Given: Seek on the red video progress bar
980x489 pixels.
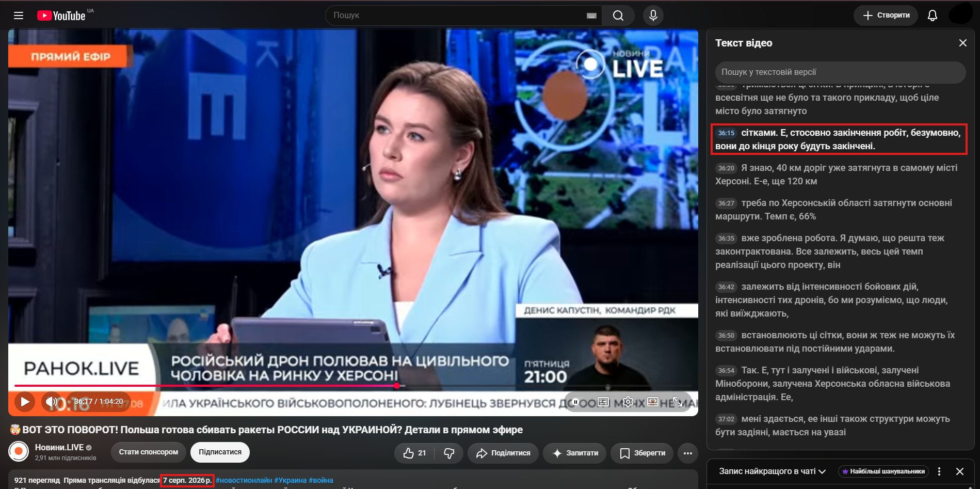Looking at the screenshot, I should 353,386.
